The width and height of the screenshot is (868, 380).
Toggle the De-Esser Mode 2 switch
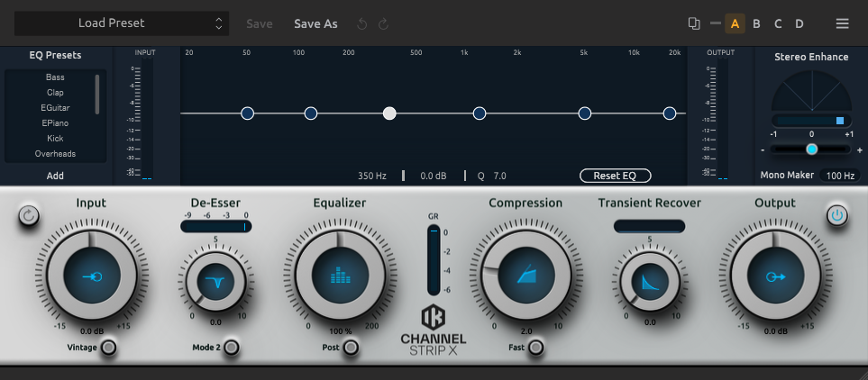point(232,348)
